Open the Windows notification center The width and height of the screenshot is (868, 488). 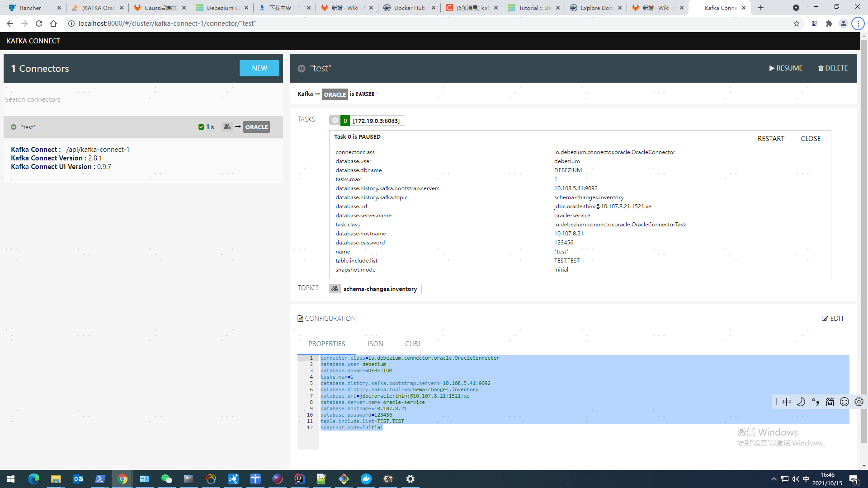click(854, 479)
